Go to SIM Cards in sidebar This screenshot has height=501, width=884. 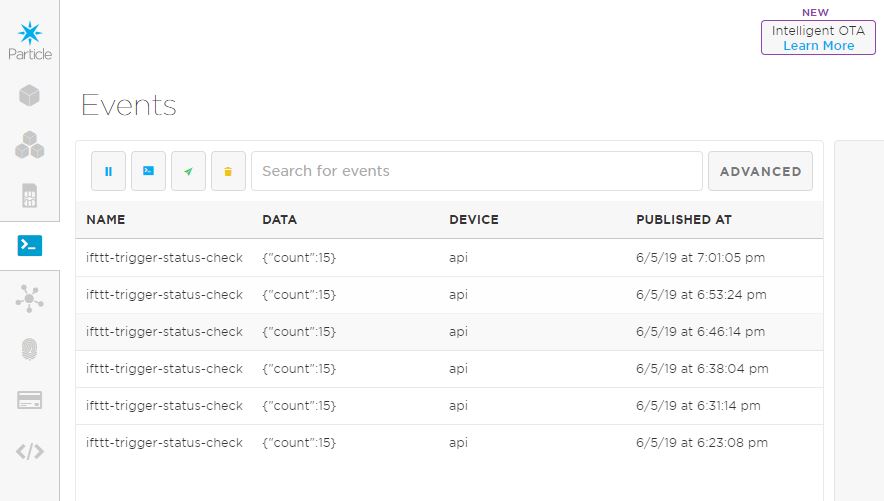tap(29, 195)
